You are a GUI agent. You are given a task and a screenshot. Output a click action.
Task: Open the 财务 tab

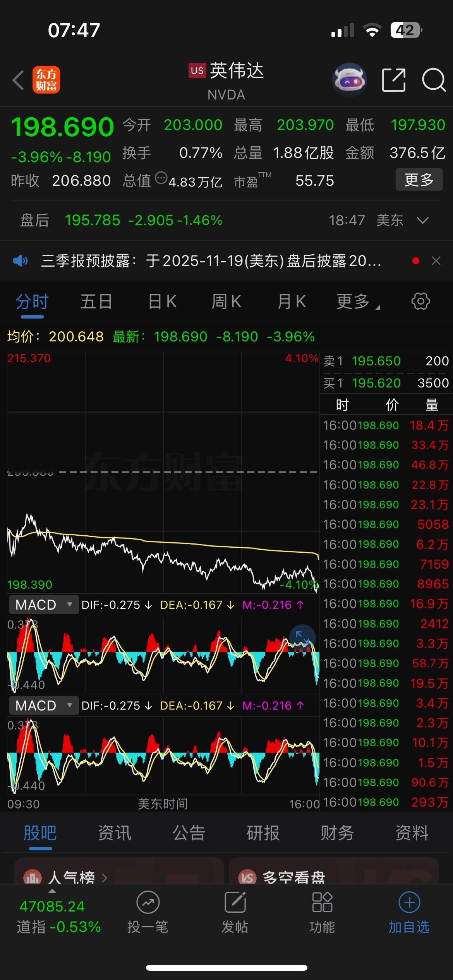pos(338,833)
